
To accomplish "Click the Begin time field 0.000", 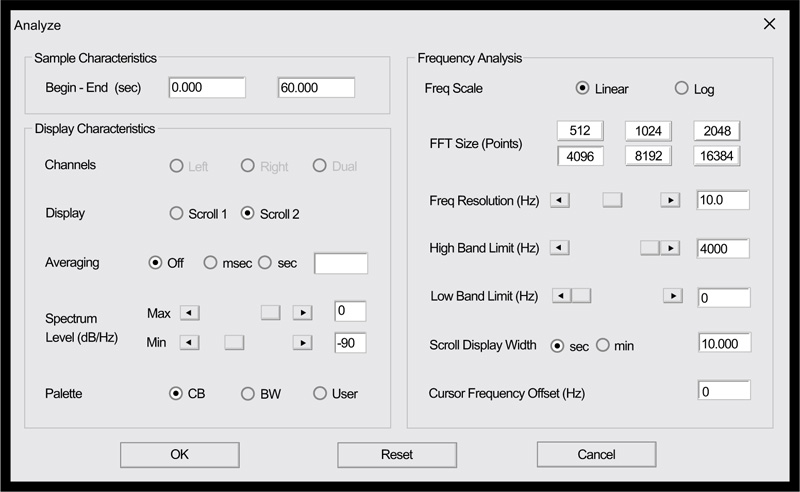I will click(207, 87).
